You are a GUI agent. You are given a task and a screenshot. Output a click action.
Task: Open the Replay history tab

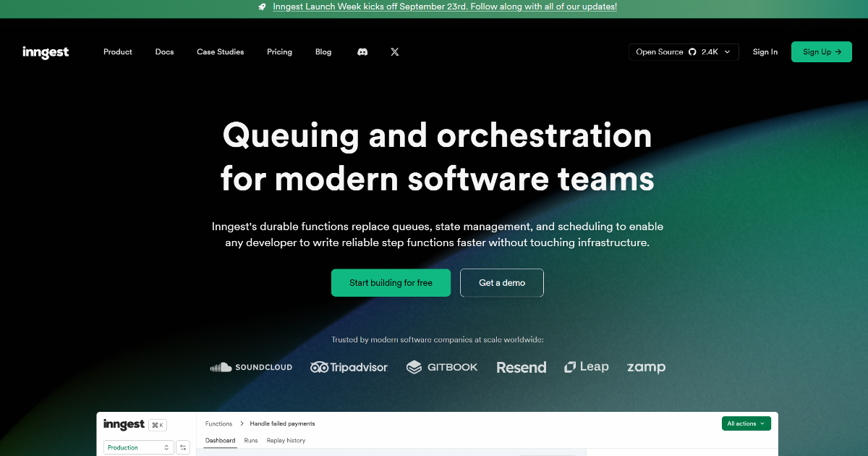pos(286,440)
